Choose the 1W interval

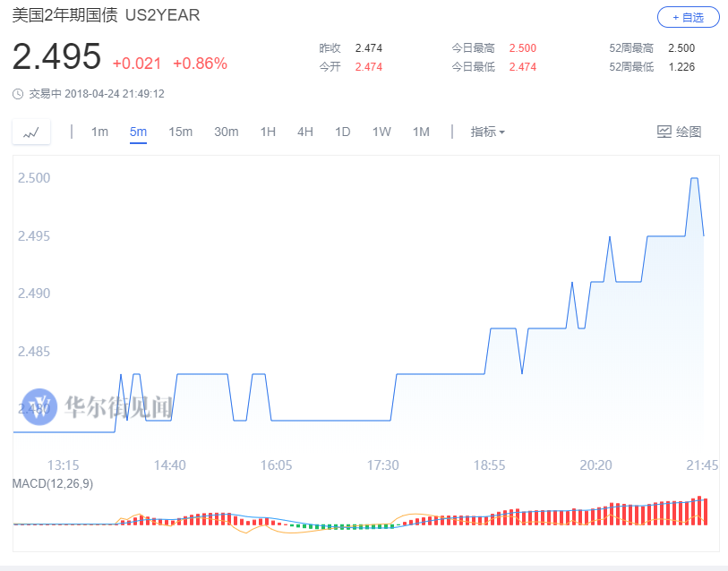click(381, 132)
